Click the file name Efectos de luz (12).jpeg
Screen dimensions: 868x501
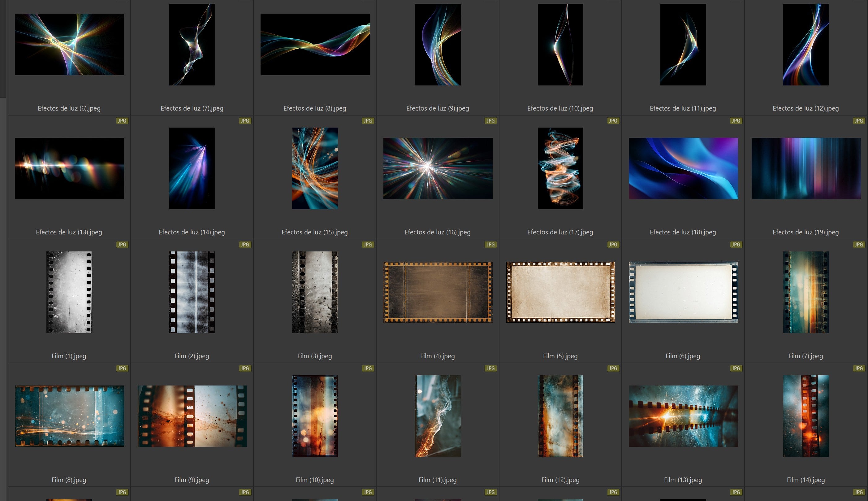pyautogui.click(x=806, y=108)
